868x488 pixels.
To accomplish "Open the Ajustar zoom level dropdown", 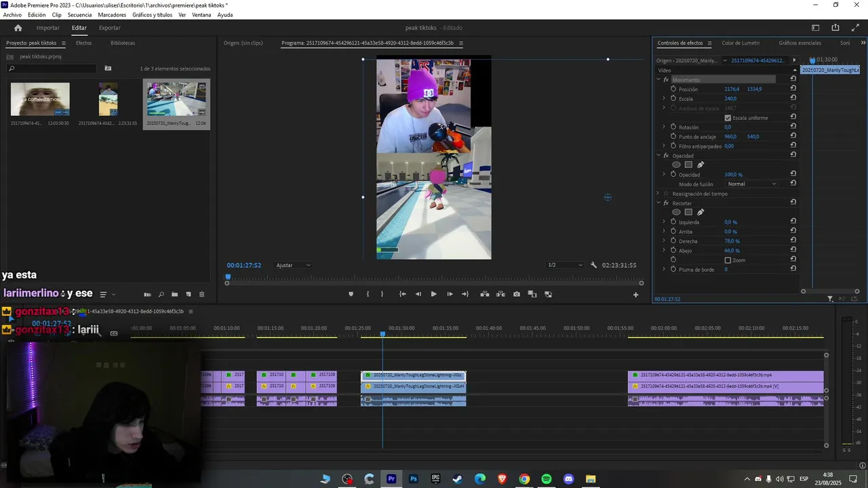I will [293, 265].
